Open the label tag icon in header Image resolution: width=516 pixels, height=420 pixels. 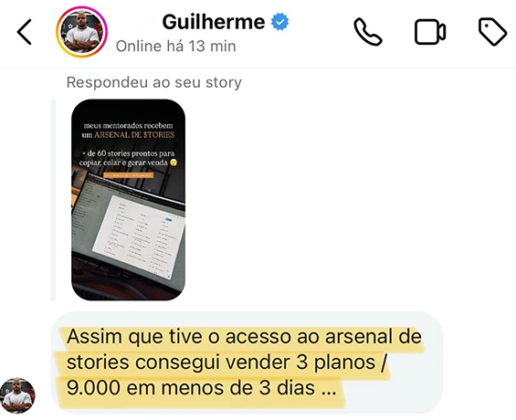492,32
